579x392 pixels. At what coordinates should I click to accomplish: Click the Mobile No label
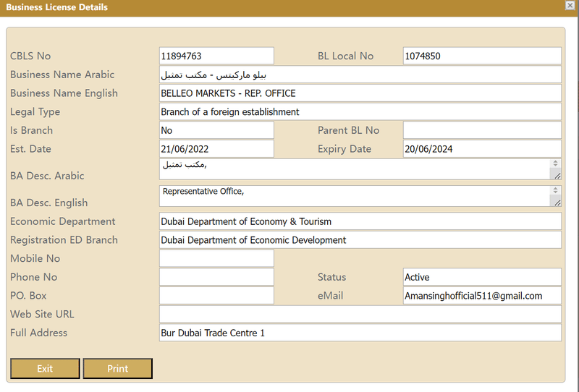[35, 258]
